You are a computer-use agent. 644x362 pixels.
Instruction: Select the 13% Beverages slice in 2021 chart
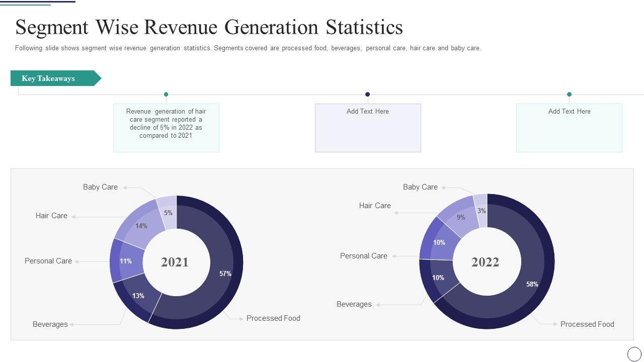(137, 297)
